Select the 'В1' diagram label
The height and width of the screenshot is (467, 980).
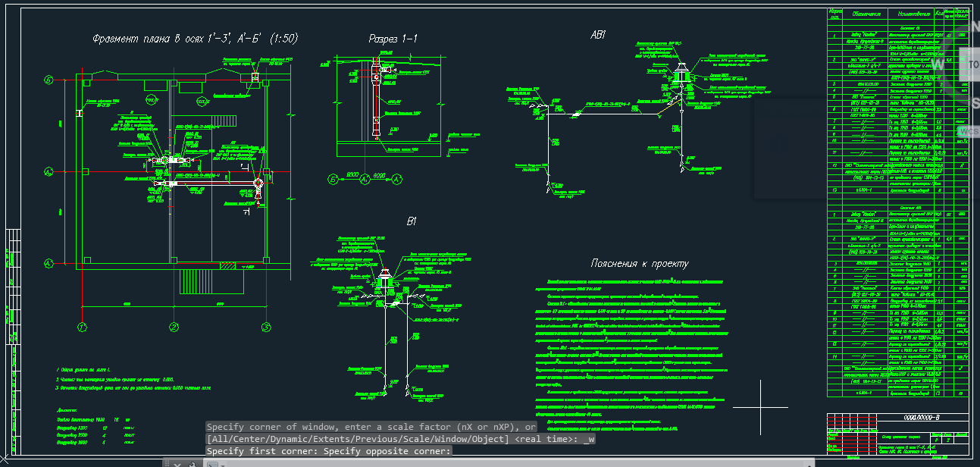click(x=413, y=221)
